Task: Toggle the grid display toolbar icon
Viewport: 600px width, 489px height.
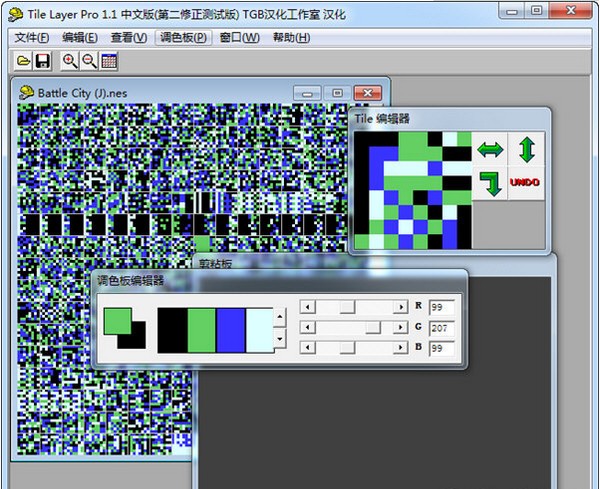Action: coord(109,61)
